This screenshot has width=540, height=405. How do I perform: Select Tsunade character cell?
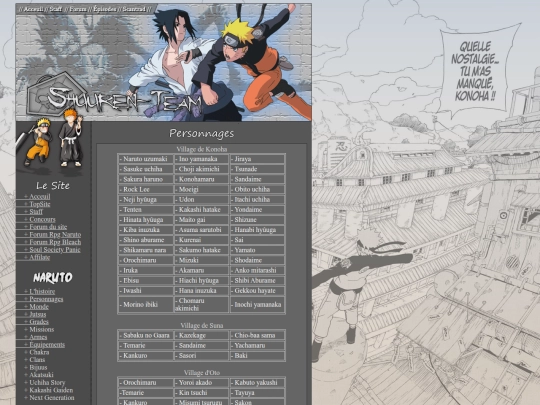tap(258, 169)
